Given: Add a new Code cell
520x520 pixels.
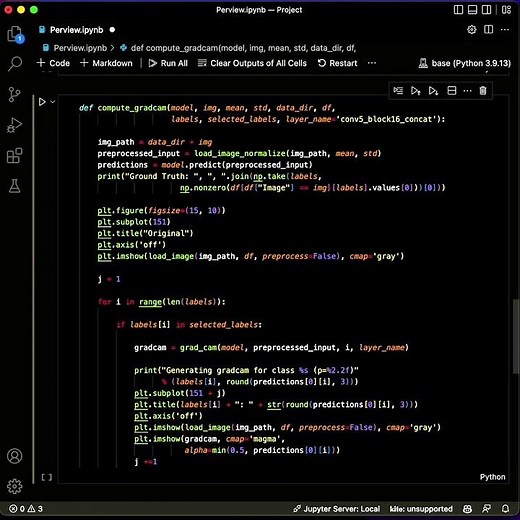Looking at the screenshot, I should (53, 63).
